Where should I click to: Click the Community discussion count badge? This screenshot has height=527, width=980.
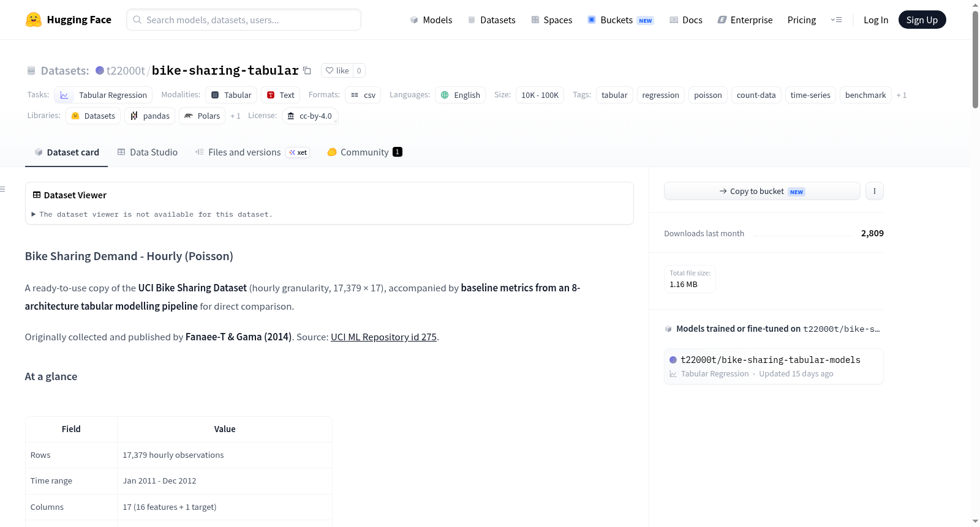(398, 152)
